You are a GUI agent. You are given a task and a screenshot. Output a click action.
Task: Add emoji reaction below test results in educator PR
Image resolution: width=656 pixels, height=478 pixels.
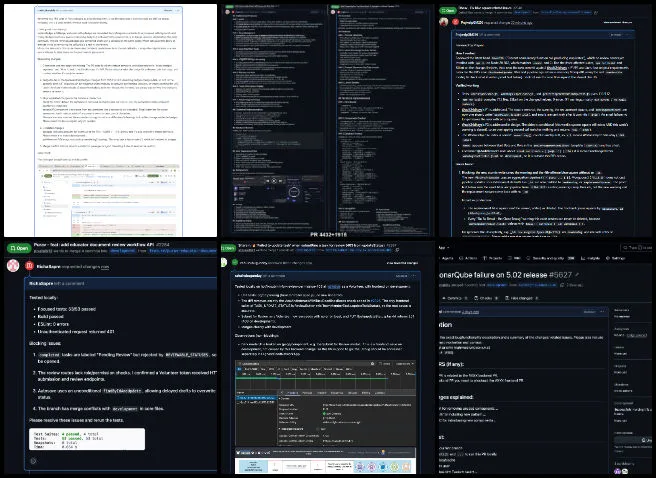tap(33, 460)
